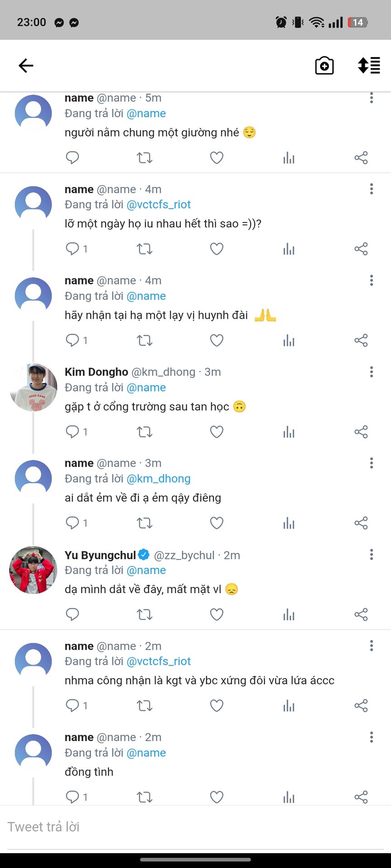The height and width of the screenshot is (868, 391).
Task: Open three-dot menu on 'lỡ một ngày' tweet
Action: pyautogui.click(x=372, y=189)
